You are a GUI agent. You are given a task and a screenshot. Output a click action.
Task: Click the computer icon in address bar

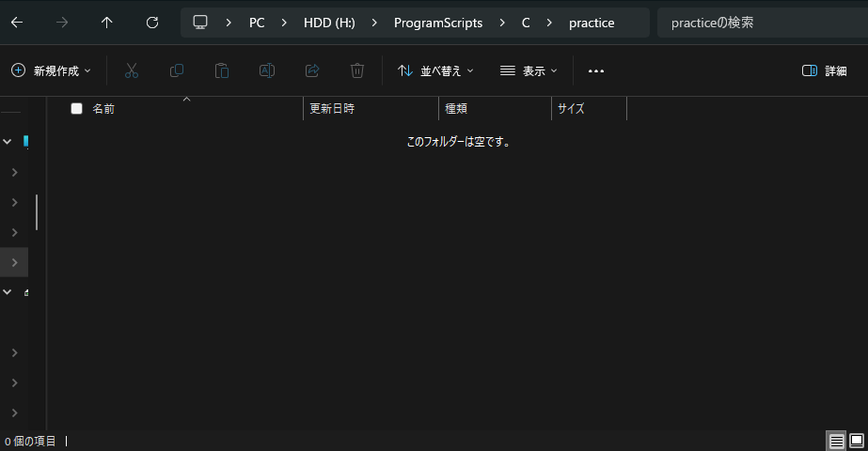coord(200,23)
